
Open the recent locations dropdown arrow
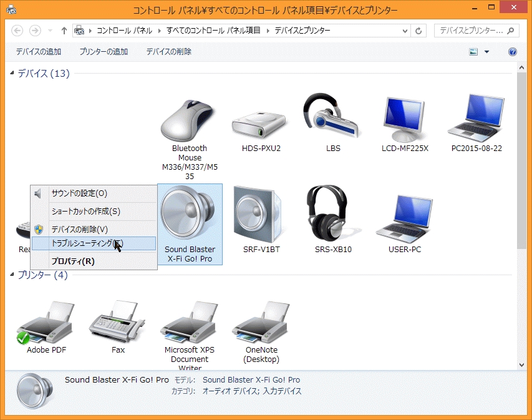[x=51, y=31]
